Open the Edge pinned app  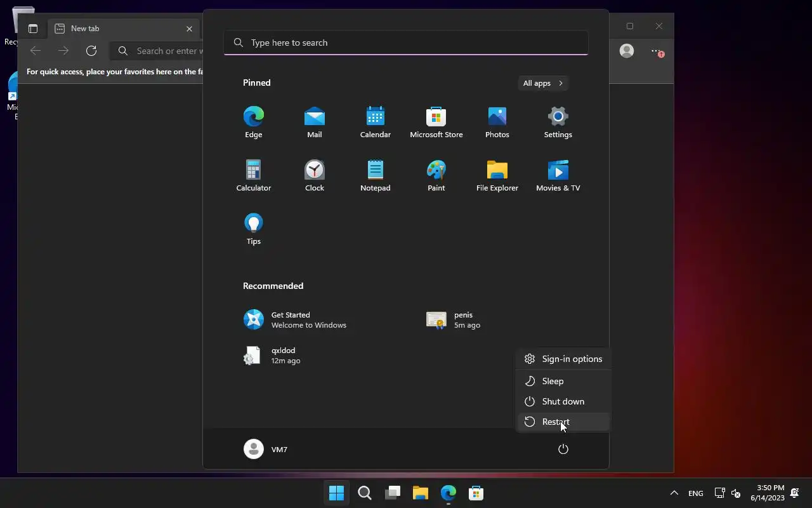pos(254,123)
